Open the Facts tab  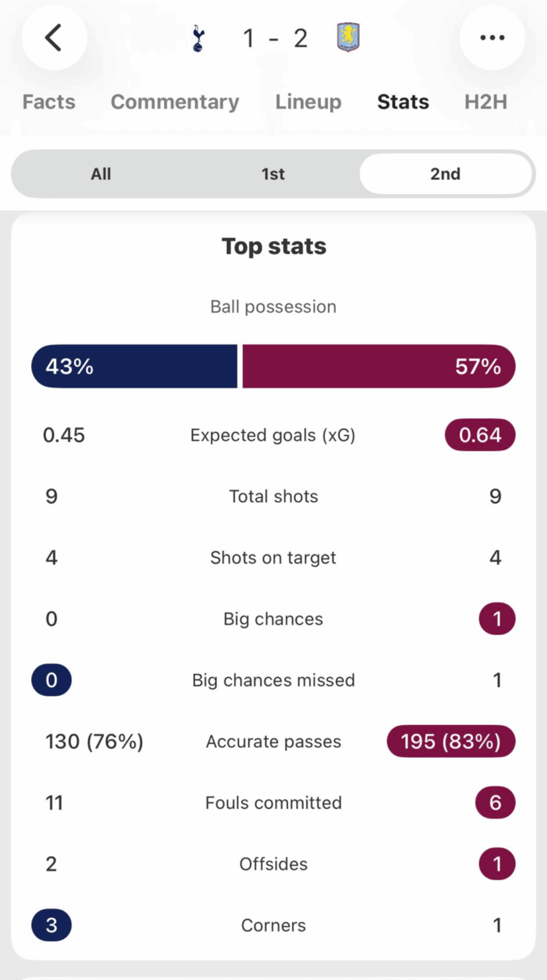click(x=48, y=101)
